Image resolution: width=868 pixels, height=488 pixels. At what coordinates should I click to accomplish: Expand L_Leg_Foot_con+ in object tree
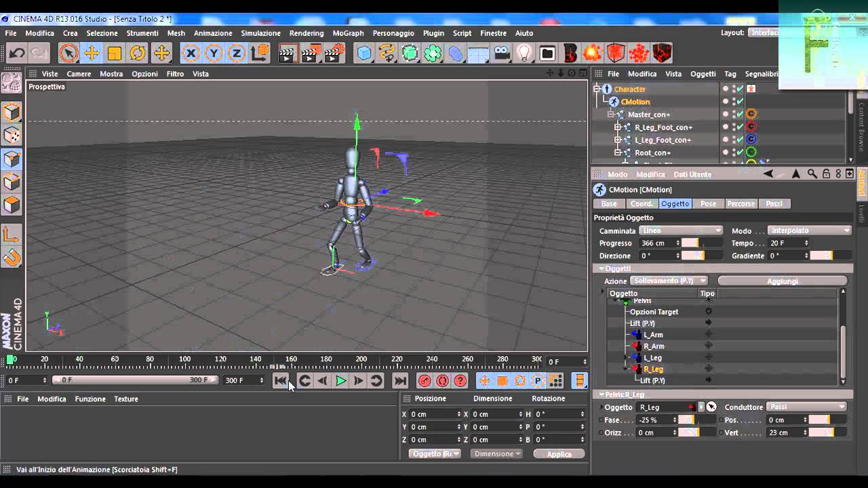[x=618, y=140]
